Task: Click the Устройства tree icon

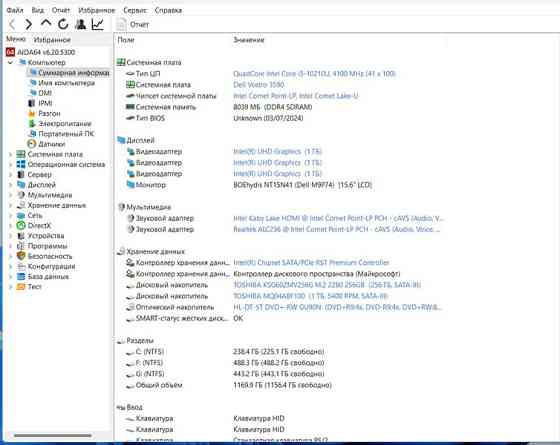Action: (x=21, y=236)
